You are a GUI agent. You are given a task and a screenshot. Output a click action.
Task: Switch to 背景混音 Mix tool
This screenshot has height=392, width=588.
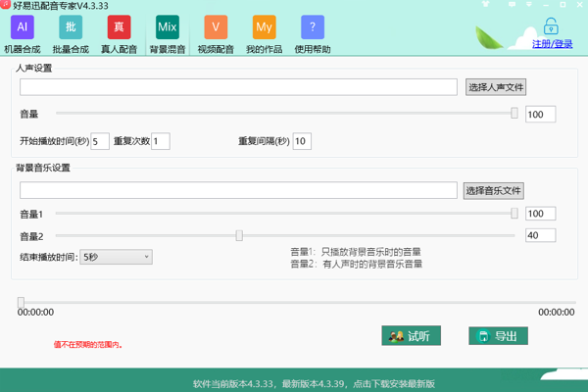coord(168,27)
